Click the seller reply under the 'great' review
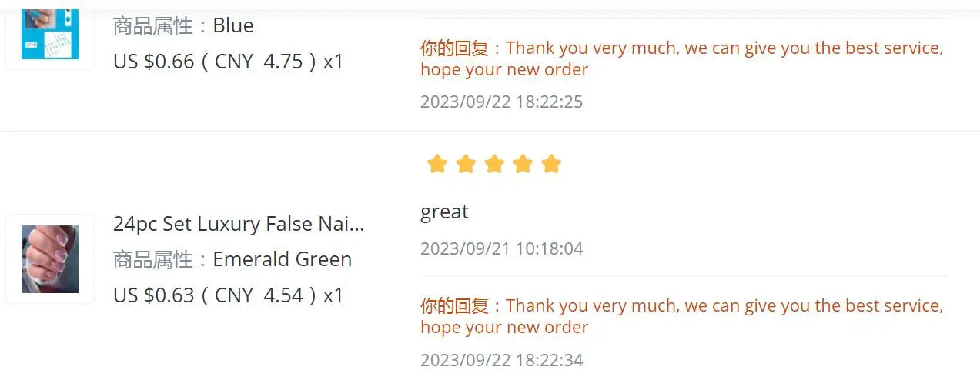 [x=681, y=316]
